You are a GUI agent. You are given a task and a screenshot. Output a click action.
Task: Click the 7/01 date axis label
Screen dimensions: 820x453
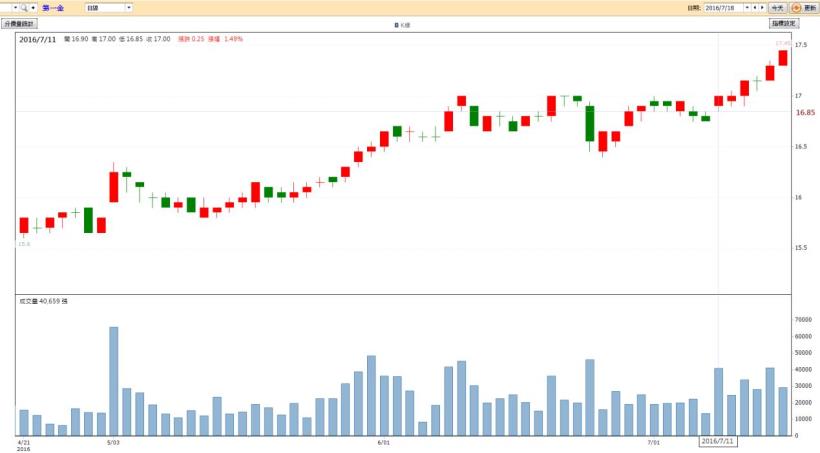tap(653, 443)
